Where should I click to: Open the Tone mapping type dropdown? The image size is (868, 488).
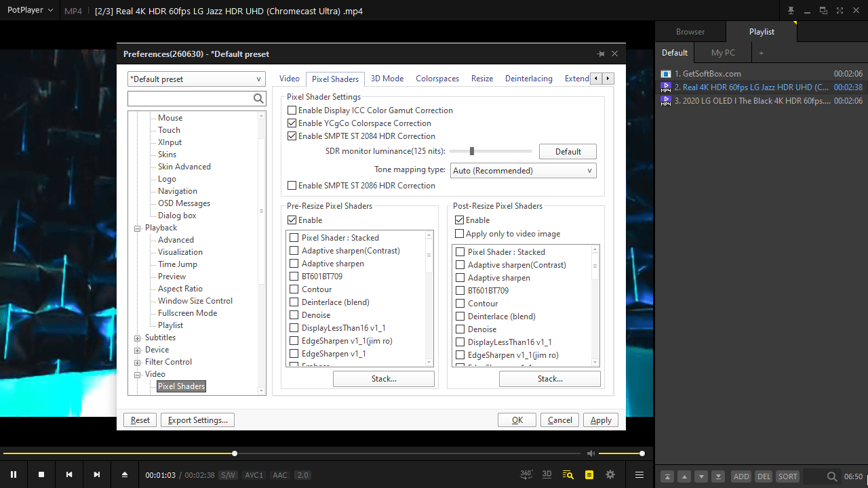524,171
